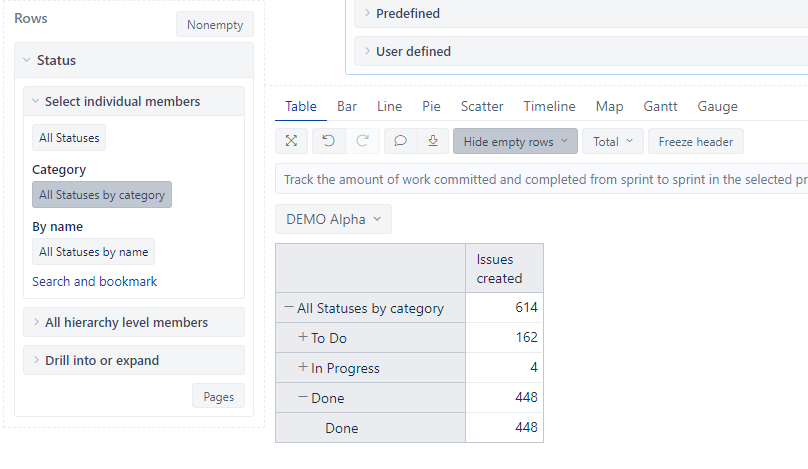Open the Total dropdown
808x469 pixels.
point(613,141)
